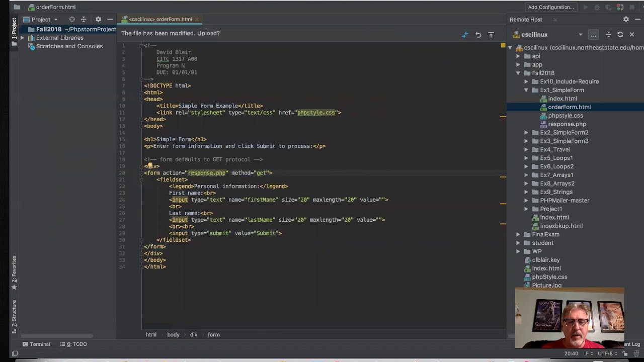
Task: Open Remote Host settings gear
Action: 626,19
